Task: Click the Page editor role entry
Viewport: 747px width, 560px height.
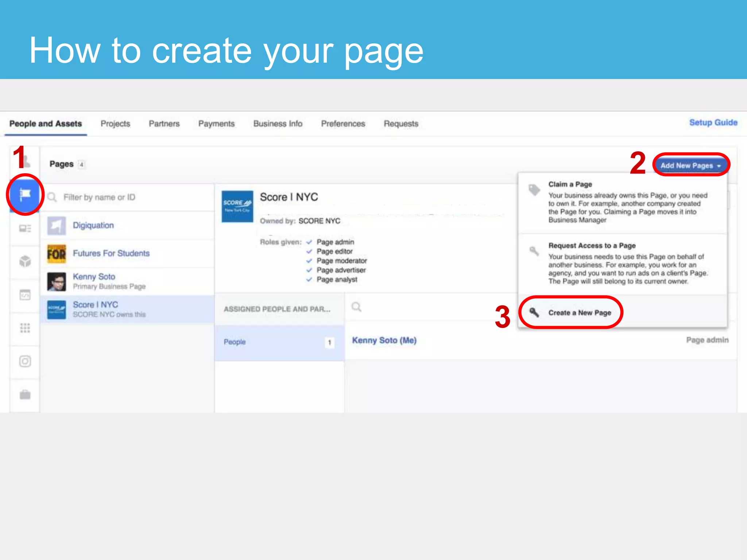Action: (334, 252)
